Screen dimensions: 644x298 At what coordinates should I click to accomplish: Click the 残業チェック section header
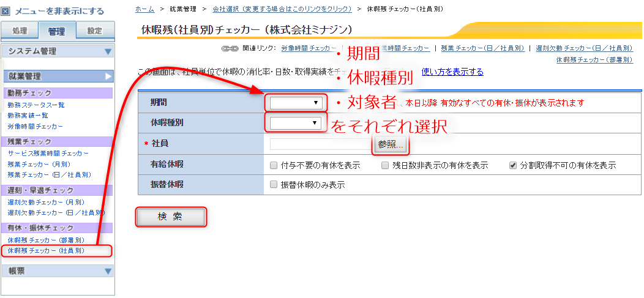click(57, 141)
